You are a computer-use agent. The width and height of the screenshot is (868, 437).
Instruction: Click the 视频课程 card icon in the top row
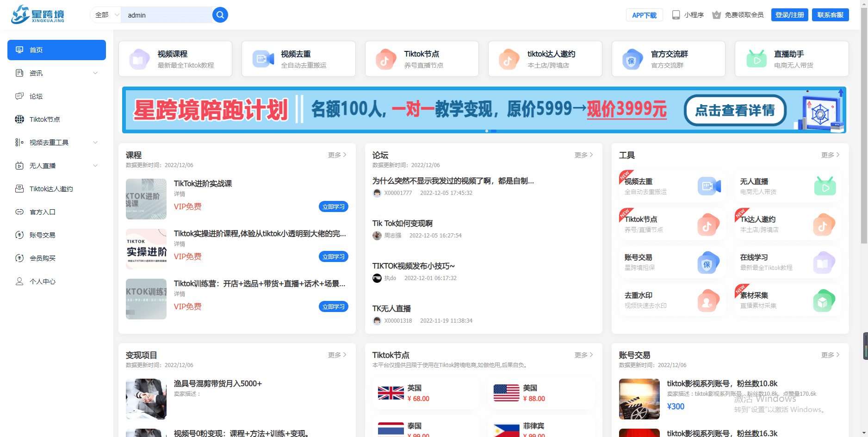[x=139, y=59]
